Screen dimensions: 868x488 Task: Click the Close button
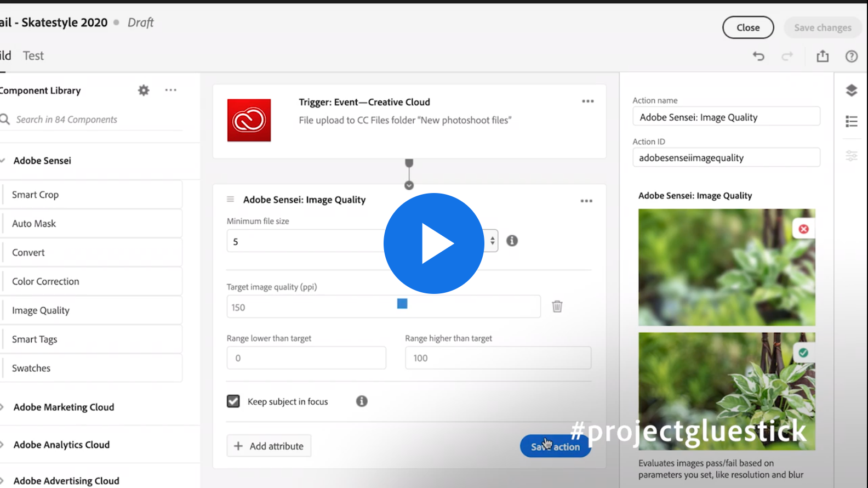(748, 27)
